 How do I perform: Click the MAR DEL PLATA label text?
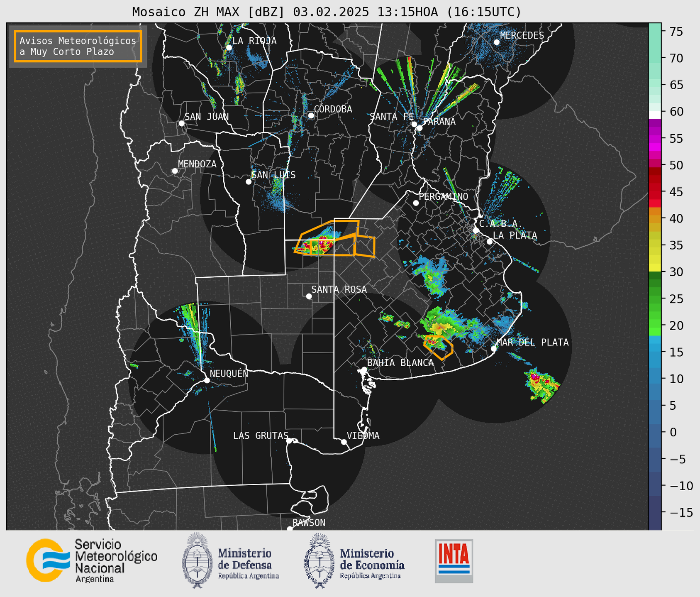pos(533,342)
